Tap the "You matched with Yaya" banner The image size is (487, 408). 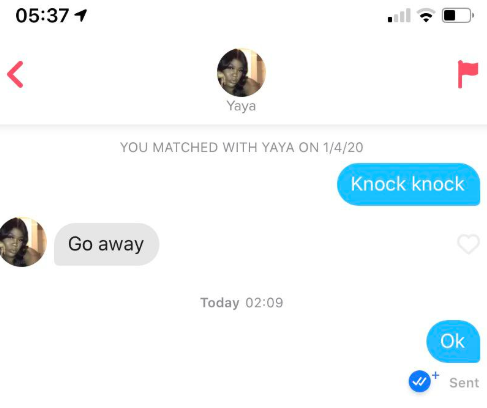click(242, 147)
